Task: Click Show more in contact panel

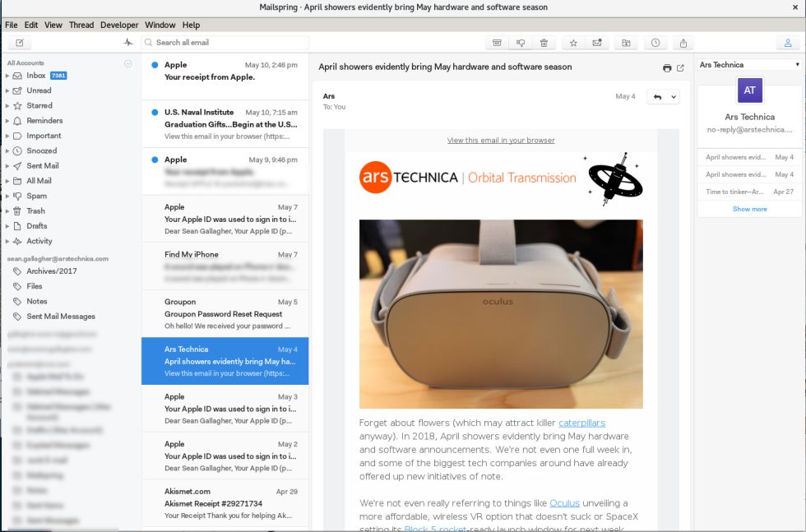Action: click(x=749, y=209)
